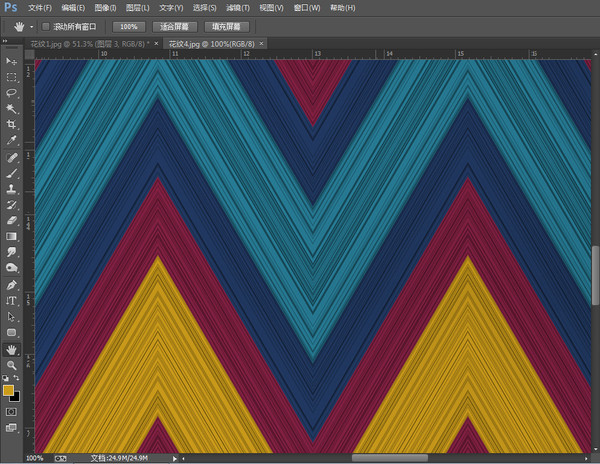600x464 pixels.
Task: Select the Lasso tool
Action: pos(11,93)
